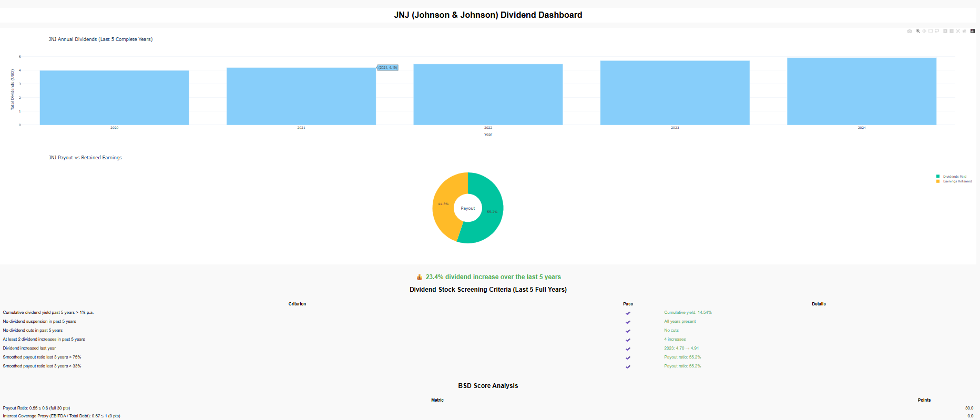
Task: Toggle Earnings Retained legend entry
Action: point(954,181)
